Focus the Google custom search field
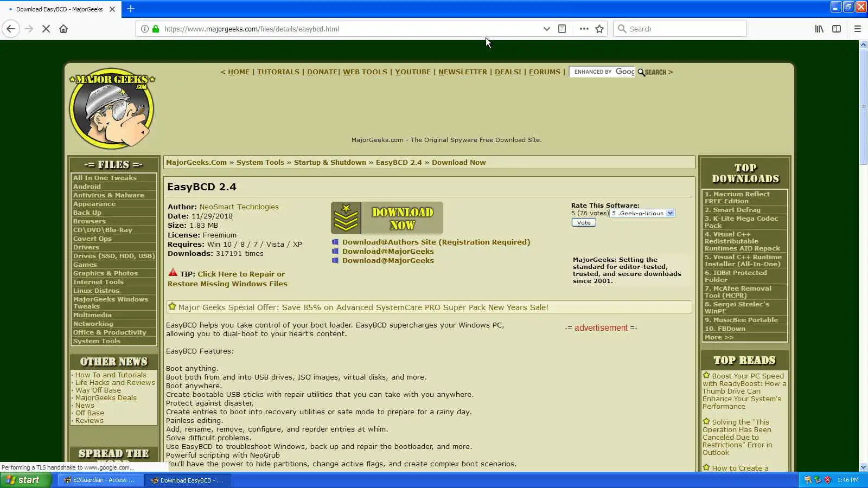This screenshot has height=488, width=868. pyautogui.click(x=602, y=72)
